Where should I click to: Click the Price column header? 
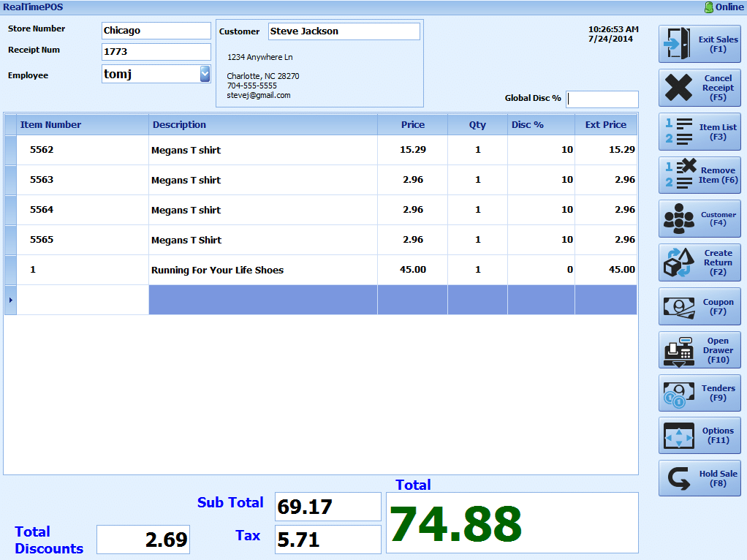click(412, 124)
